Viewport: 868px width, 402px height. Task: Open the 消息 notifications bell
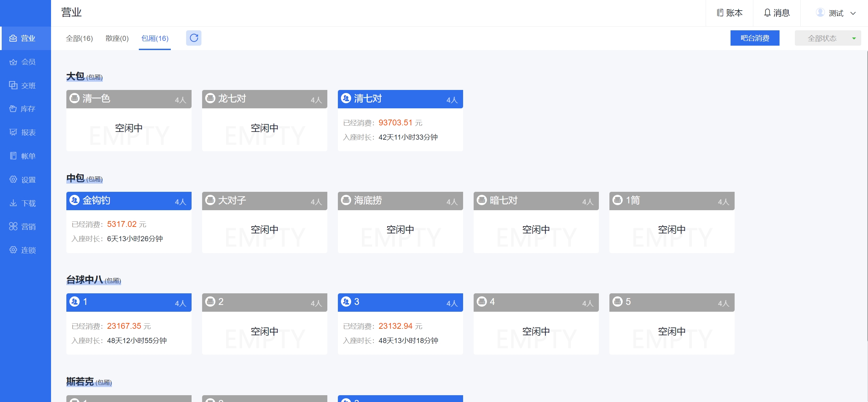(776, 13)
